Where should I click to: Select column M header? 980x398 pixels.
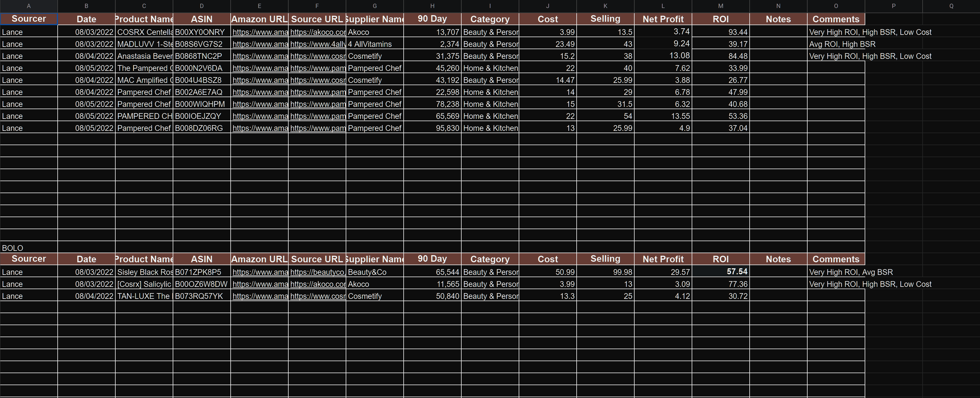tap(721, 6)
